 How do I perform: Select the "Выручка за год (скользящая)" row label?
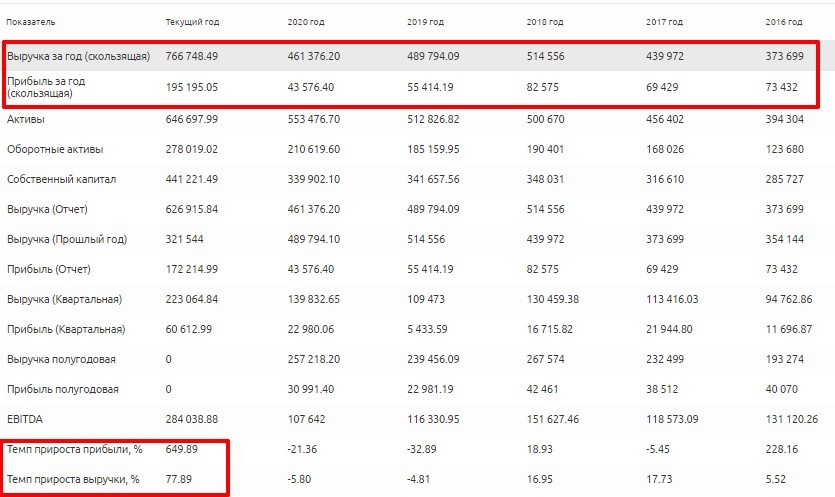click(78, 57)
